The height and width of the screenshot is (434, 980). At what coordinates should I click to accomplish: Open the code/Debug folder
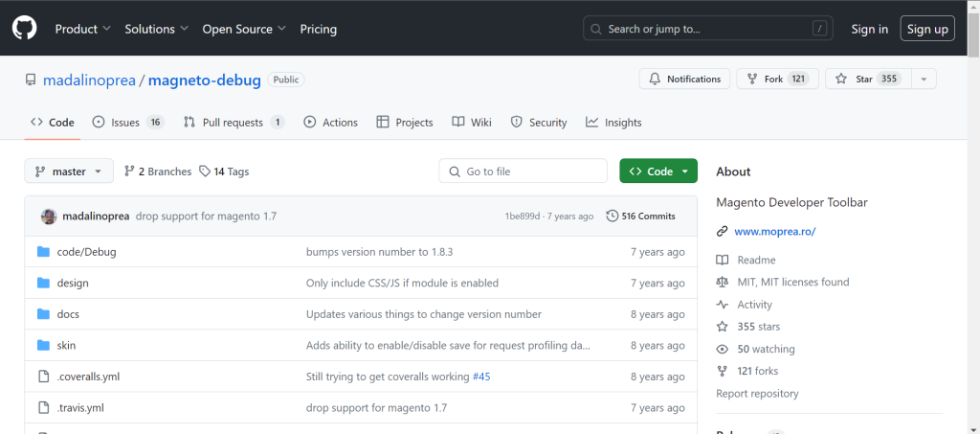(x=87, y=252)
